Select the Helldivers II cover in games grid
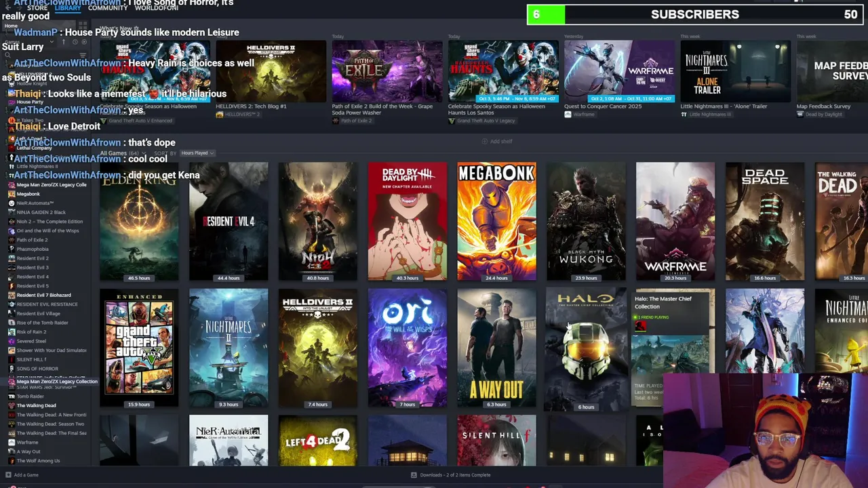868x488 pixels. pyautogui.click(x=318, y=348)
